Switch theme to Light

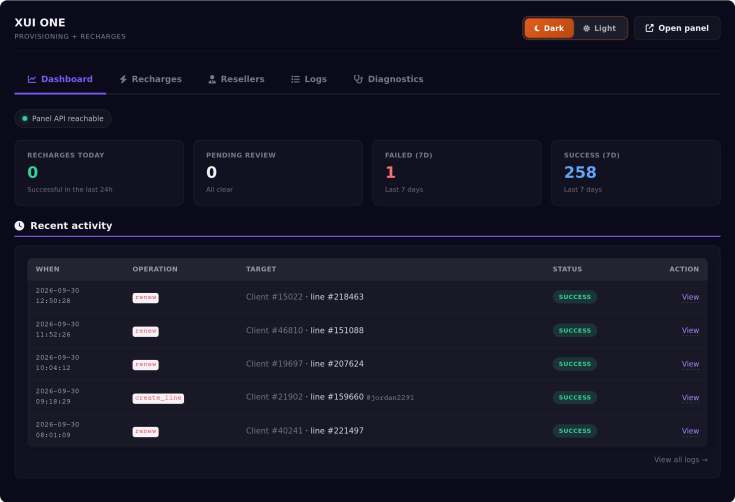pos(600,28)
